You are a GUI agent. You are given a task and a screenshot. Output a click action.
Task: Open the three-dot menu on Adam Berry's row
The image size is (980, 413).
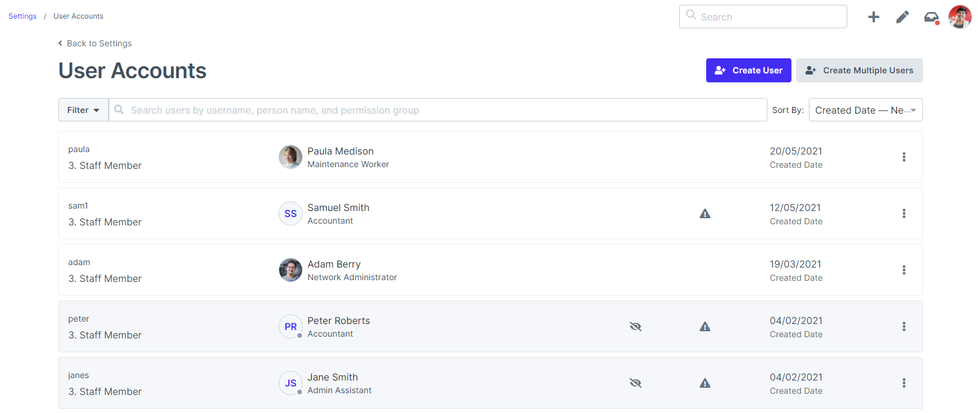tap(904, 270)
